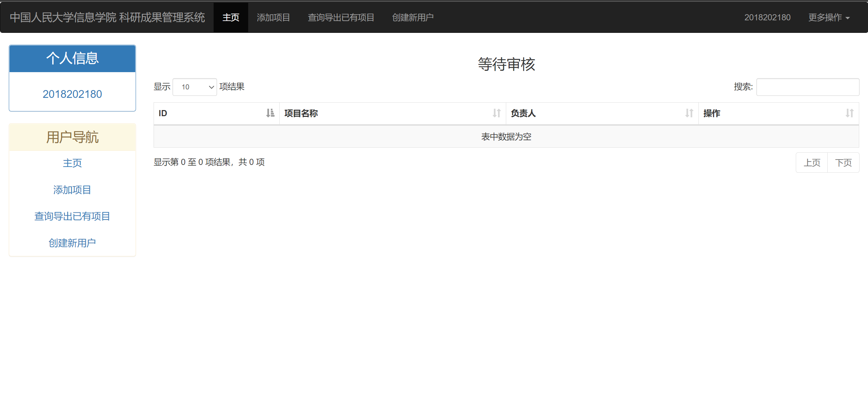Screen dimensions: 868x403
Task: Click the site title brand link
Action: point(107,18)
